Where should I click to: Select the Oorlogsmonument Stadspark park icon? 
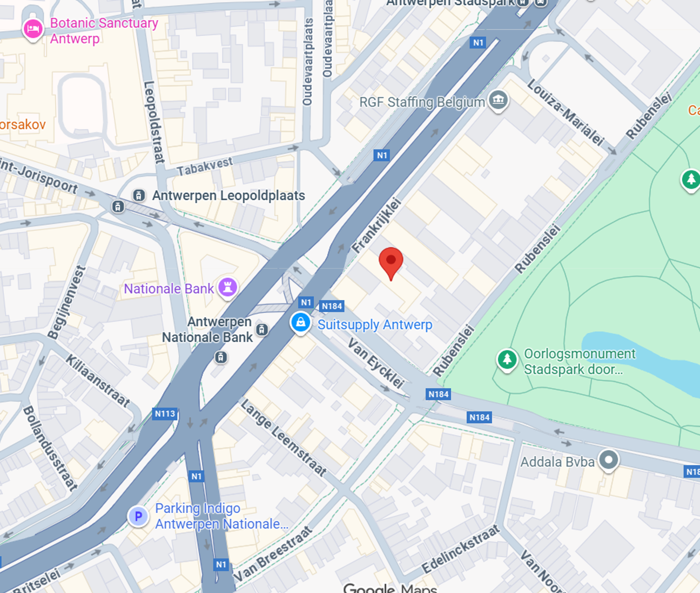[507, 359]
